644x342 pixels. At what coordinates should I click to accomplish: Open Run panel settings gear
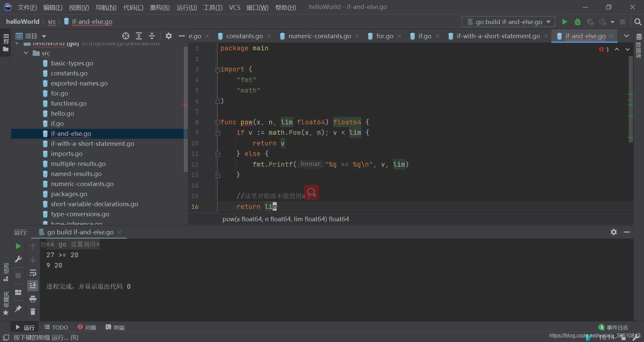(614, 232)
